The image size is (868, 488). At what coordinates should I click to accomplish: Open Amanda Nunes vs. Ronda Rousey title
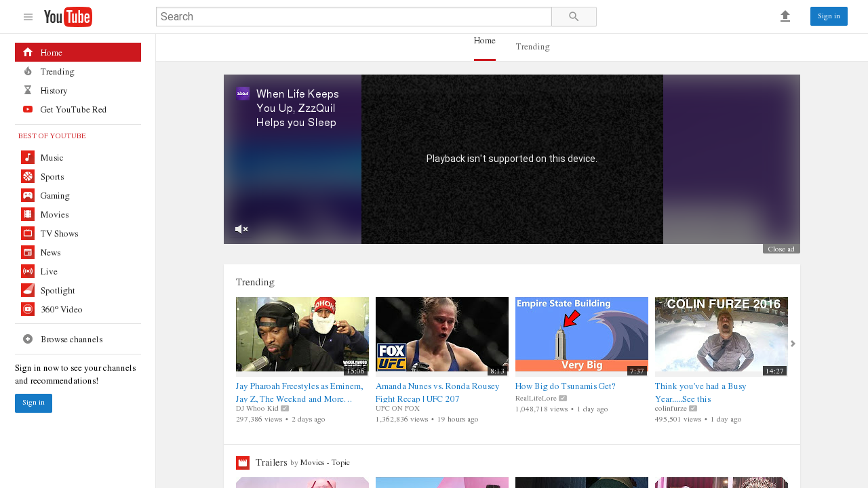[x=437, y=392]
